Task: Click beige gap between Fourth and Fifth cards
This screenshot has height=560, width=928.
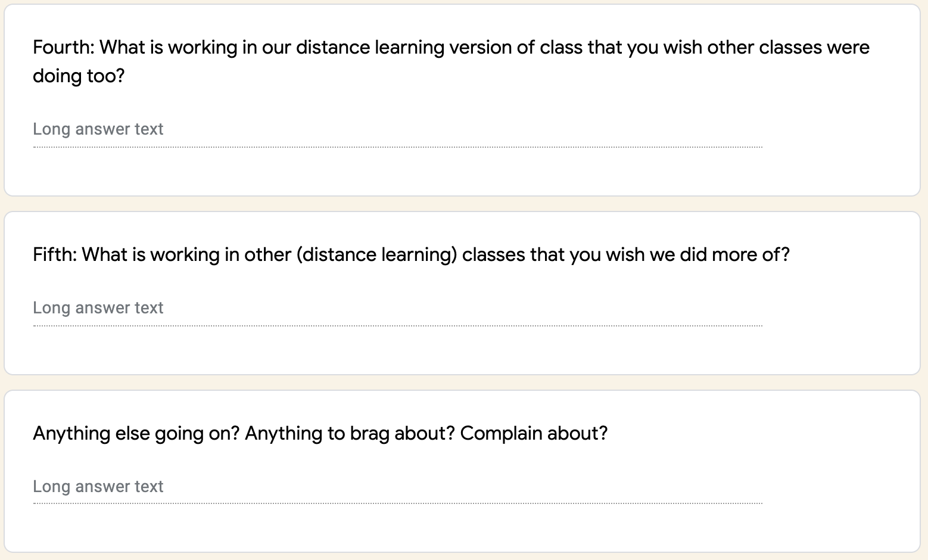Action: coord(462,204)
